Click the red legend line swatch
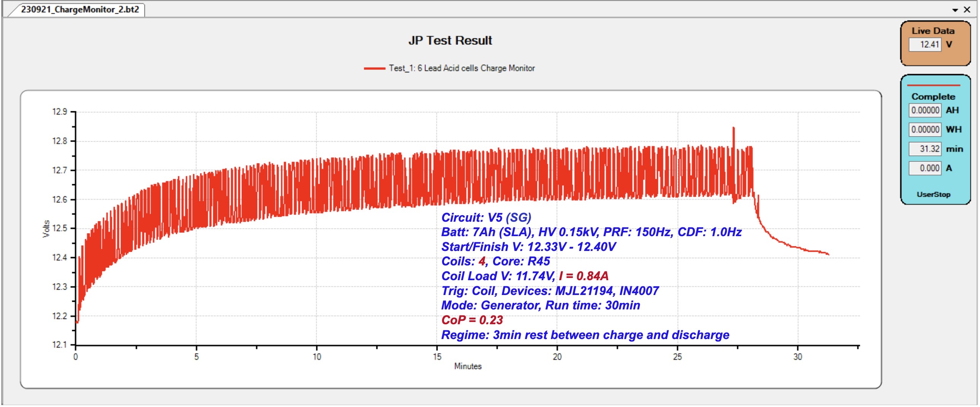This screenshot has width=980, height=407. (x=374, y=68)
